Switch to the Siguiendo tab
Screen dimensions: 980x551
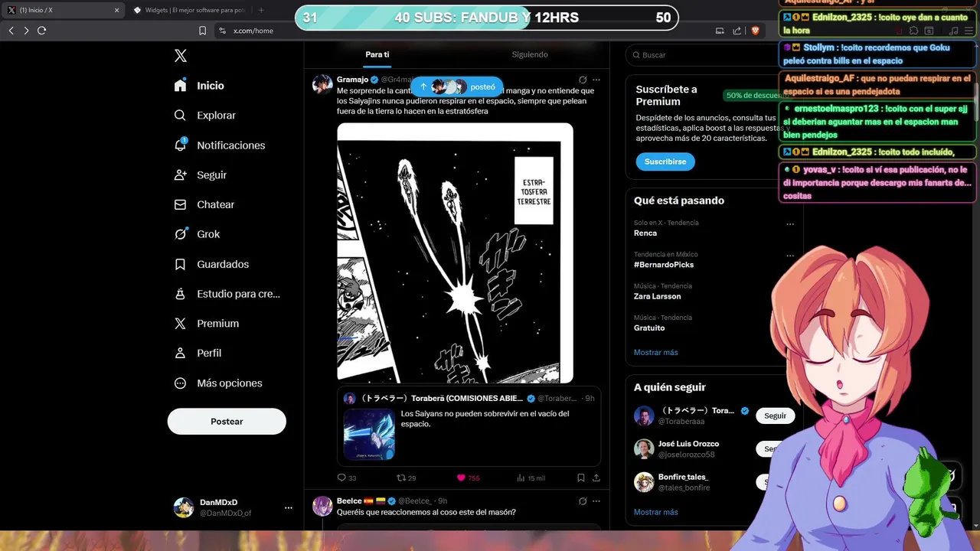click(x=530, y=54)
